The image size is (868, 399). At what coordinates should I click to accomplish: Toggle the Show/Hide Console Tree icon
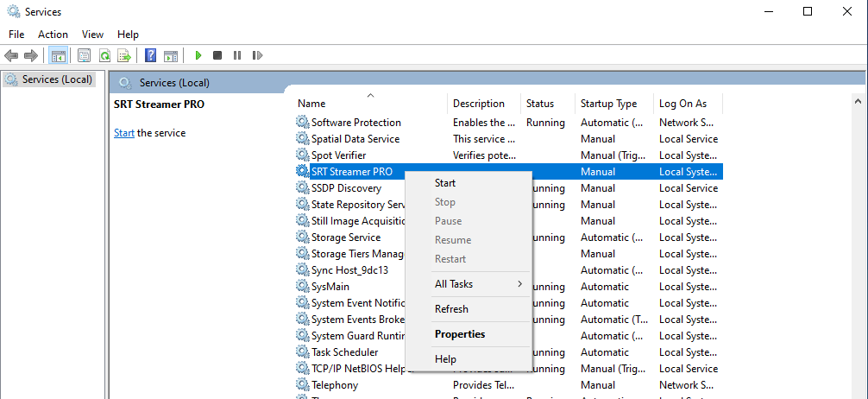pyautogui.click(x=58, y=55)
